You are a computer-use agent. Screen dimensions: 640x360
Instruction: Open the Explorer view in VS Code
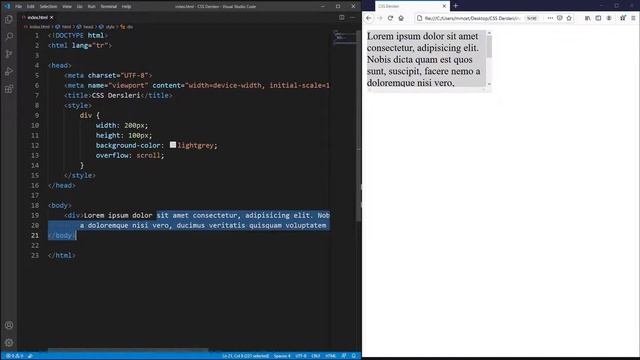pos(9,19)
